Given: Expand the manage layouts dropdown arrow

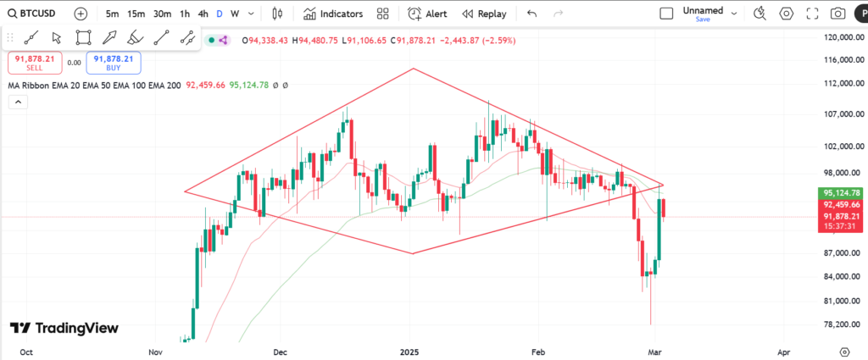Looking at the screenshot, I should tap(734, 14).
